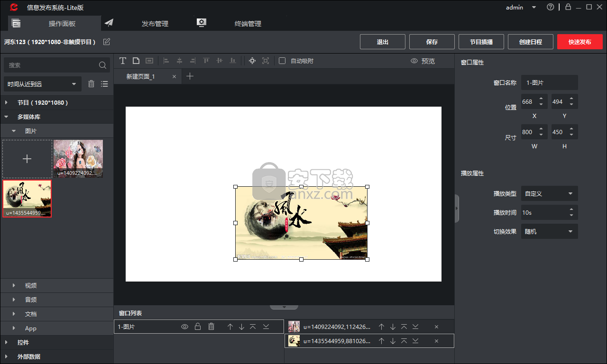The image size is (607, 364).
Task: Remove u=1435544959 from the playlist
Action: (436, 341)
